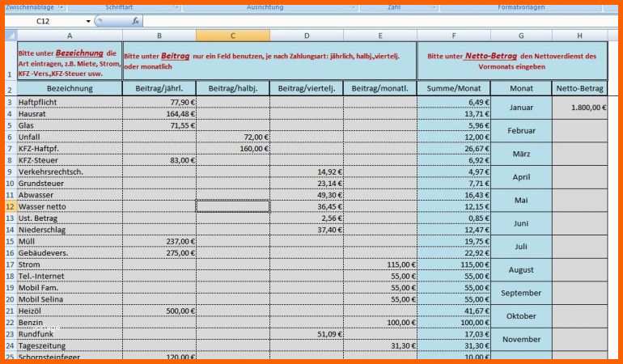Open the Zahl dialog launcher

434,7
